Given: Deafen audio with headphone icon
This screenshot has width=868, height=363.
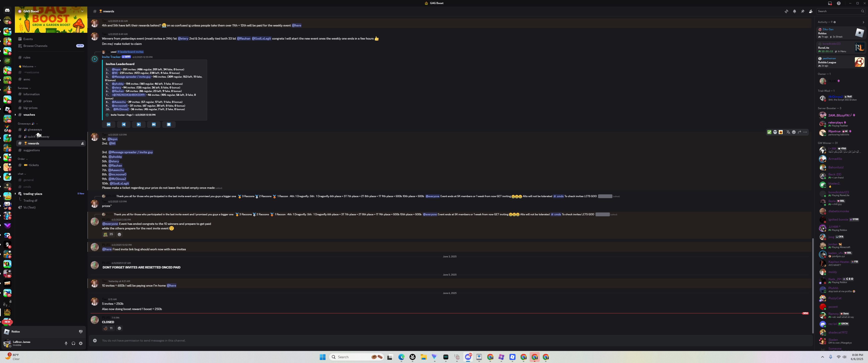Looking at the screenshot, I should point(73,344).
